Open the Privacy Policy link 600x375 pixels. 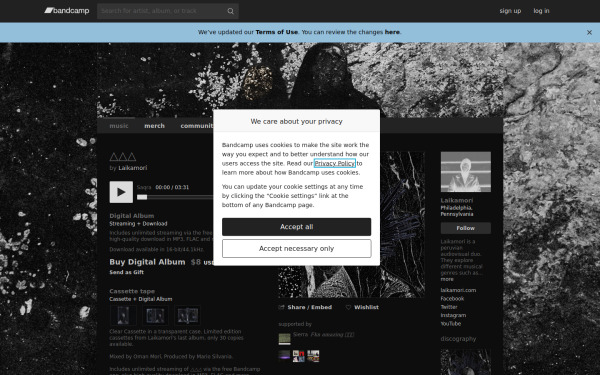pos(334,163)
